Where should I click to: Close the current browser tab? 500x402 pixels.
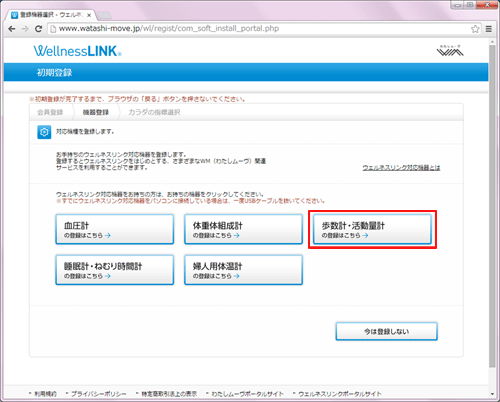click(x=89, y=15)
